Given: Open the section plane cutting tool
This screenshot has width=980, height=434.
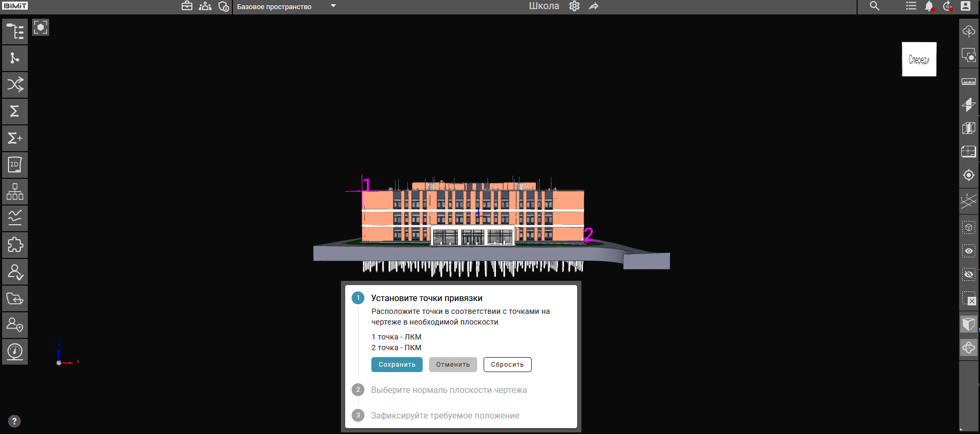Looking at the screenshot, I should point(968,105).
